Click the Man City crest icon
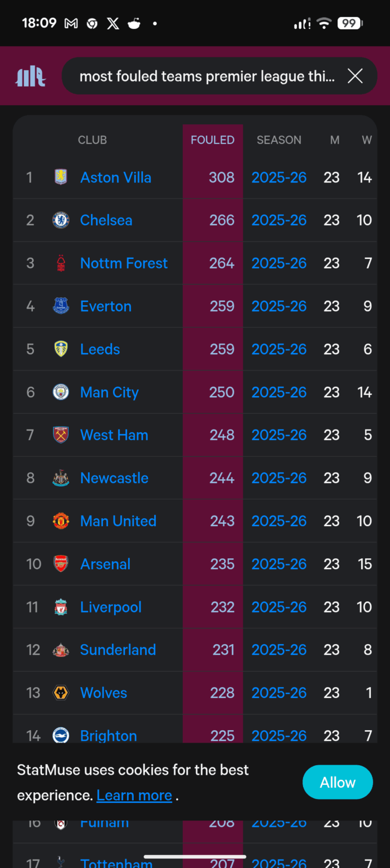 coord(60,392)
